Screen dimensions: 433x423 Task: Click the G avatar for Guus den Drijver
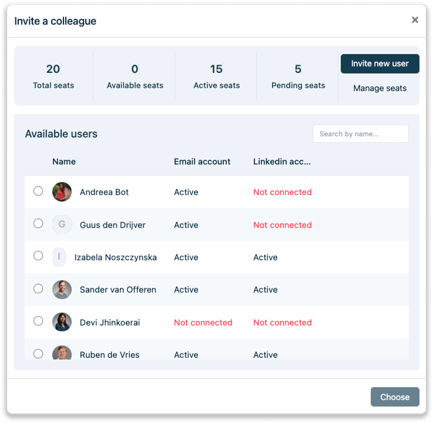[x=62, y=224]
